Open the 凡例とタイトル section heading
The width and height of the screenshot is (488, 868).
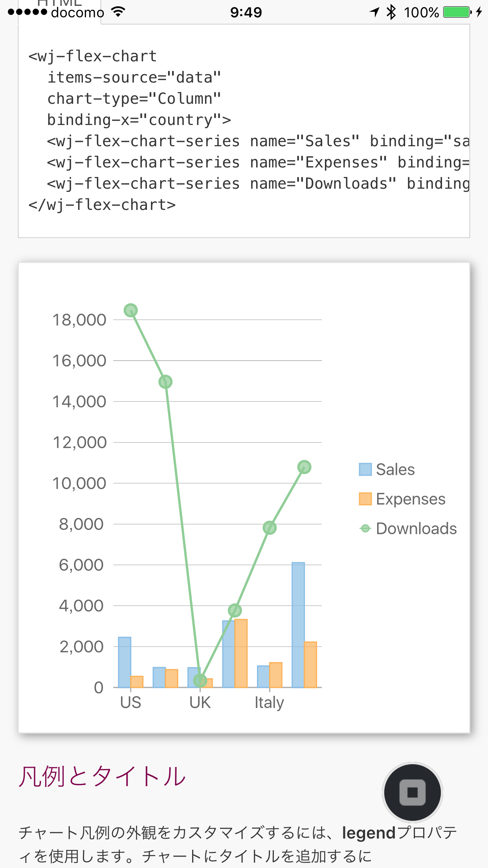[102, 776]
